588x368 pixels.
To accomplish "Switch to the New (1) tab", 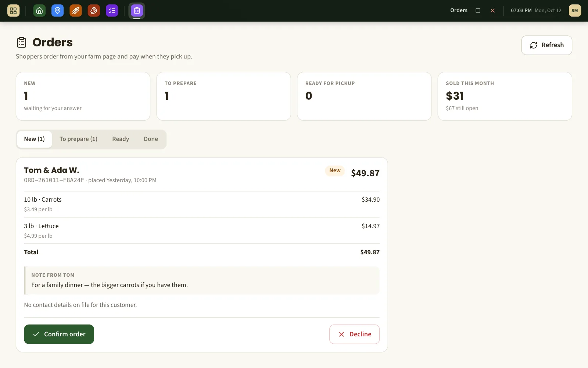I will [35, 139].
